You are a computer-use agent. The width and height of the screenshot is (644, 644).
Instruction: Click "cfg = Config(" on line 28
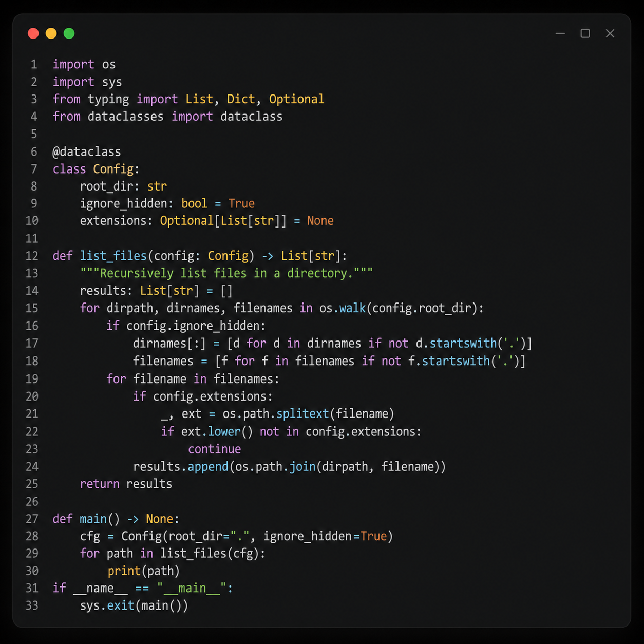[124, 536]
